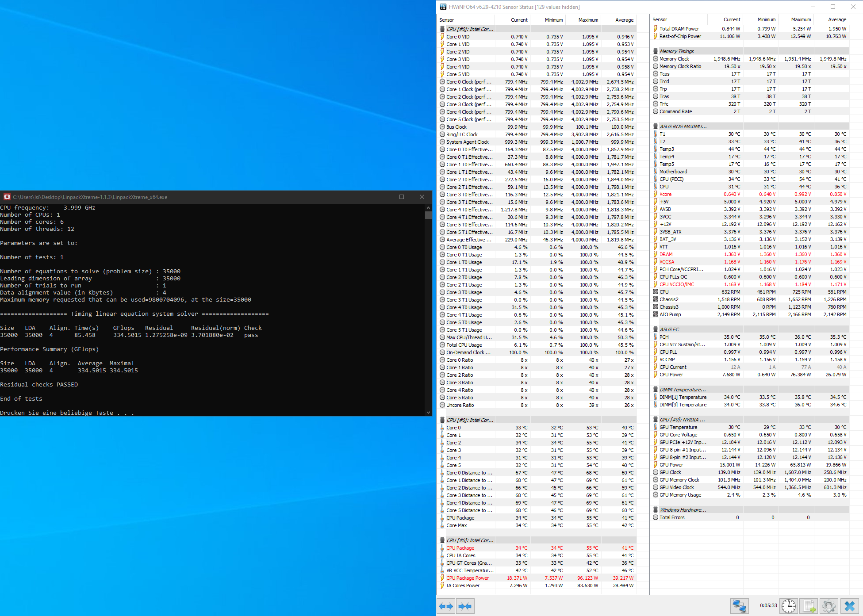Select the red DRAM voltage row

point(750,254)
